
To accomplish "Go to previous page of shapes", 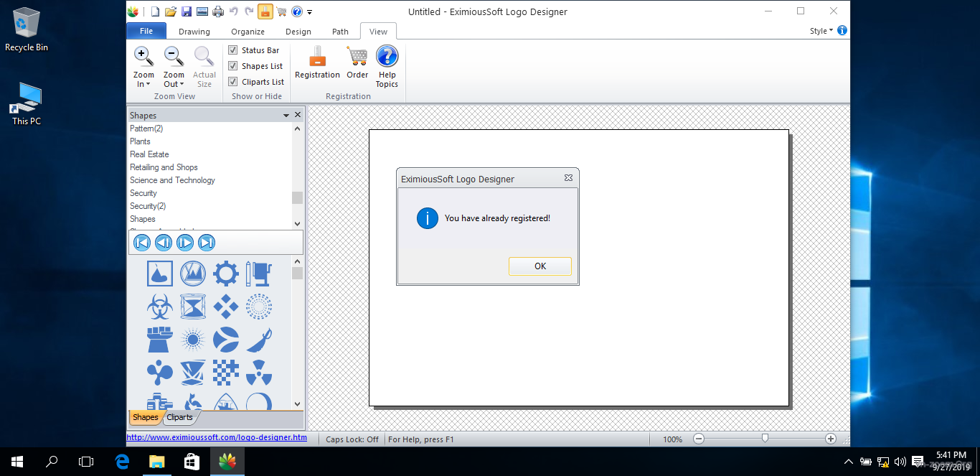I will pyautogui.click(x=164, y=243).
